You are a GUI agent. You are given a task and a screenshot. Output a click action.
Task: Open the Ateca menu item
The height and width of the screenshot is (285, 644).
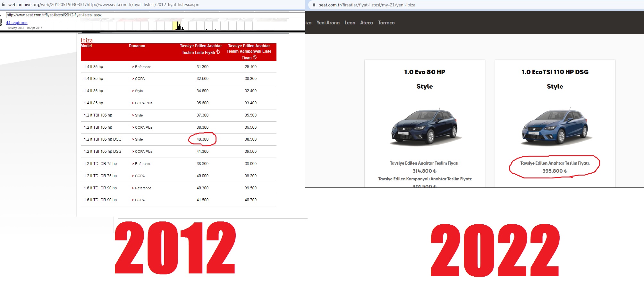click(x=367, y=22)
